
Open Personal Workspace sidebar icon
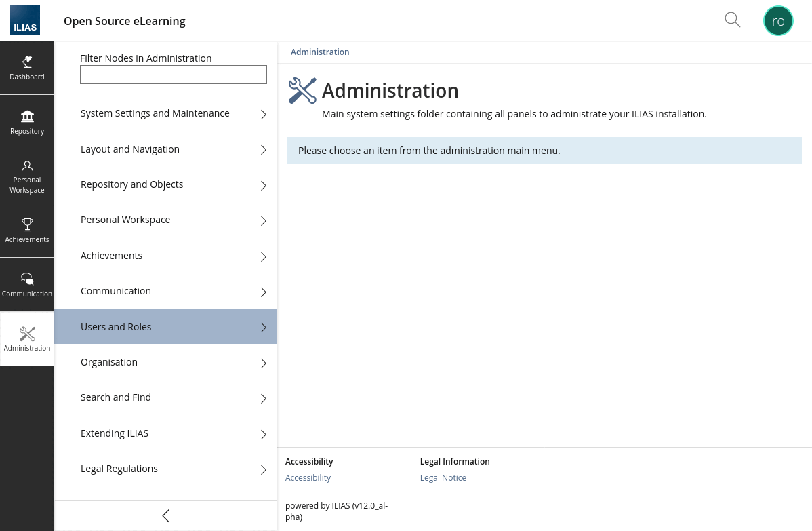point(27,176)
